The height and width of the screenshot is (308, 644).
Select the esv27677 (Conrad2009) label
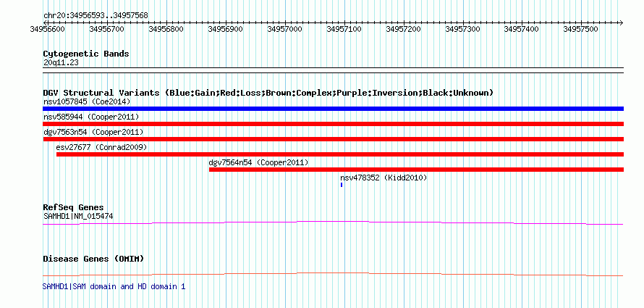pyautogui.click(x=101, y=147)
